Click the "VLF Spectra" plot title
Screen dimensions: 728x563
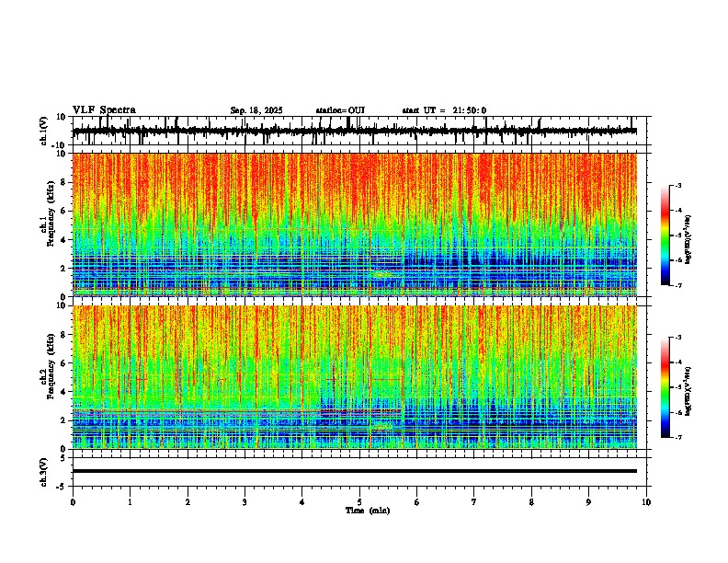tap(104, 110)
